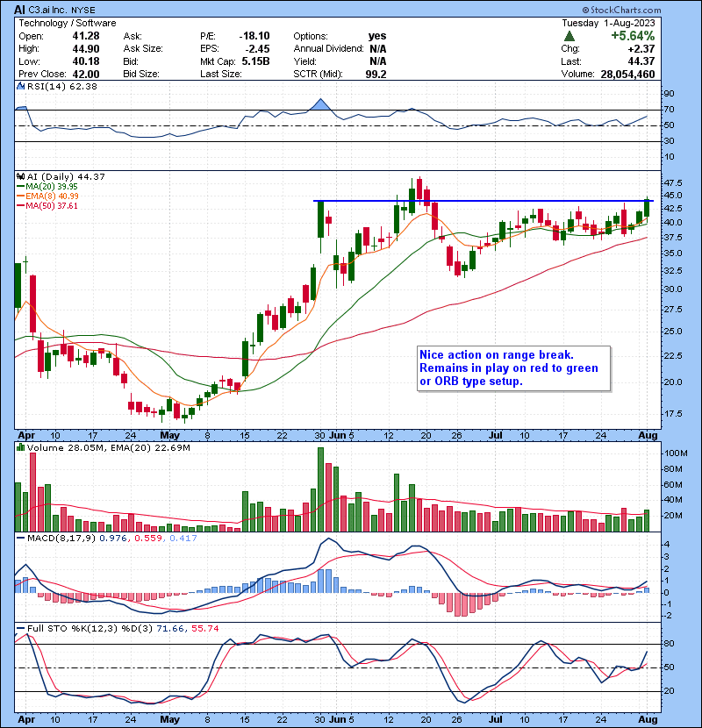The width and height of the screenshot is (702, 728).
Task: Click the Annual Dividend label
Action: coord(328,49)
